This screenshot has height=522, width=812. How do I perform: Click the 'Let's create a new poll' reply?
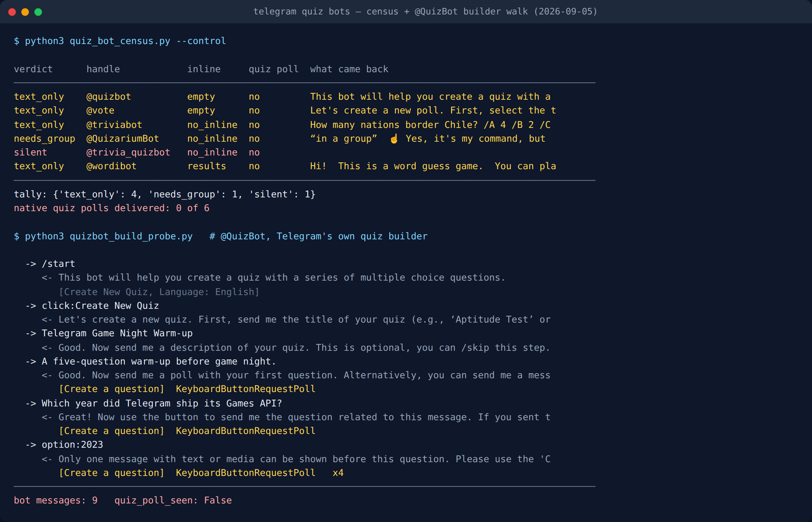433,111
